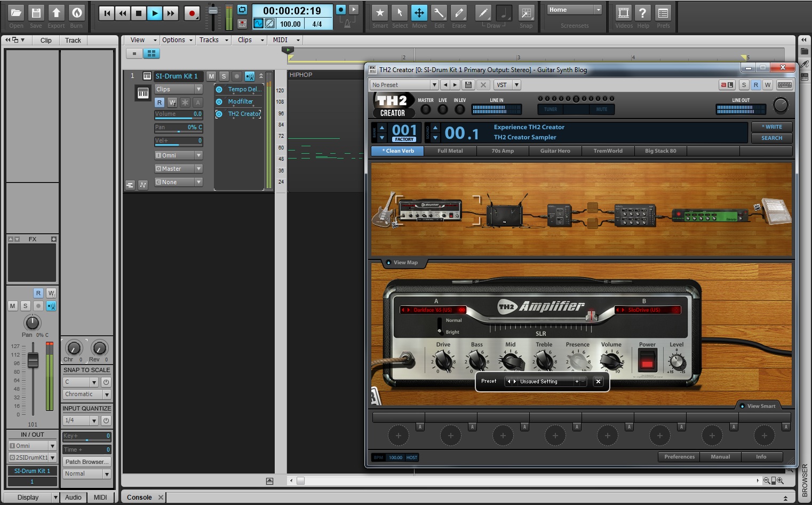Click the guitar icon in the signal chain
The width and height of the screenshot is (812, 505).
coord(384,209)
